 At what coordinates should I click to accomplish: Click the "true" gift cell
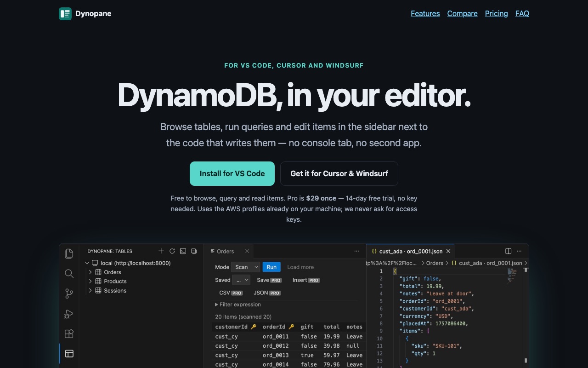coord(307,355)
